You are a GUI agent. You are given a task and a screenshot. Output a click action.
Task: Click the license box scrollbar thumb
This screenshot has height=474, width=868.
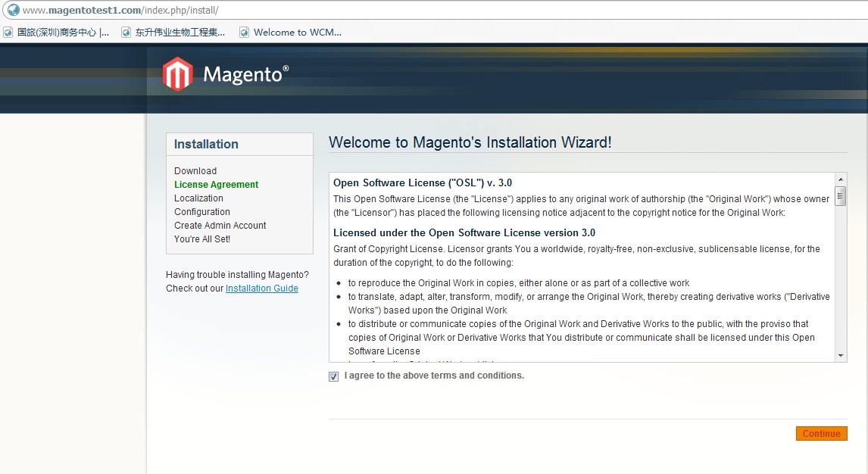point(841,198)
